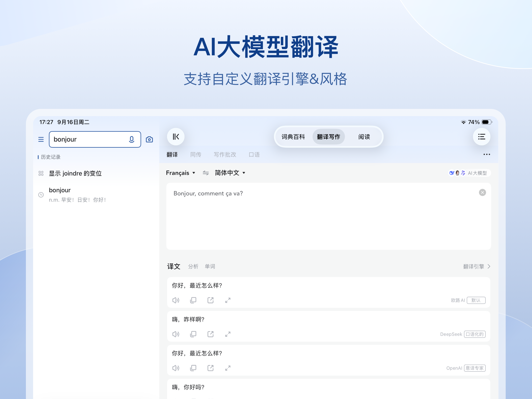Open the three-dot more options menu
The width and height of the screenshot is (532, 399).
click(487, 154)
